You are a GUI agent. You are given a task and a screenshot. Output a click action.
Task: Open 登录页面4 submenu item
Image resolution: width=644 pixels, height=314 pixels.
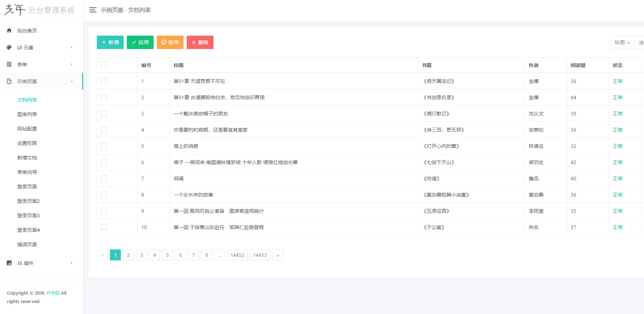pos(29,230)
